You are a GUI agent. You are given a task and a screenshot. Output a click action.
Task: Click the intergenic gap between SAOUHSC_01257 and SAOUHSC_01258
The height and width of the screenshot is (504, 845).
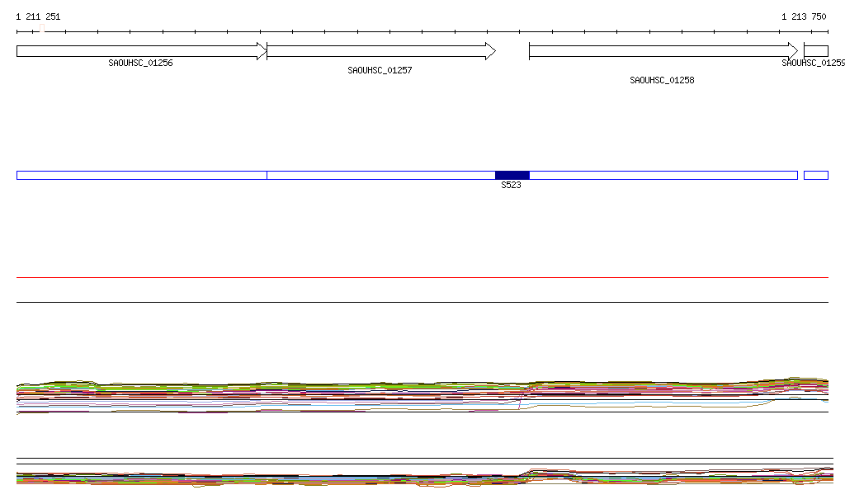(x=512, y=51)
